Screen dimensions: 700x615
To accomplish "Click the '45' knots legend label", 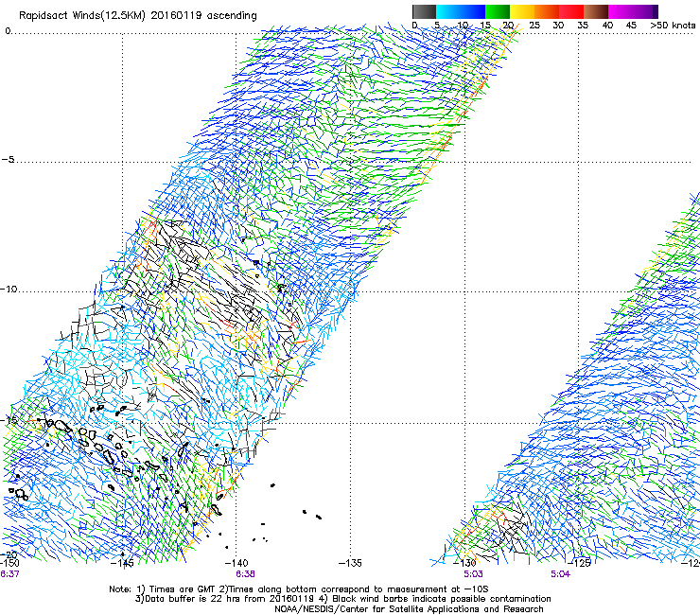I will 631,26.
